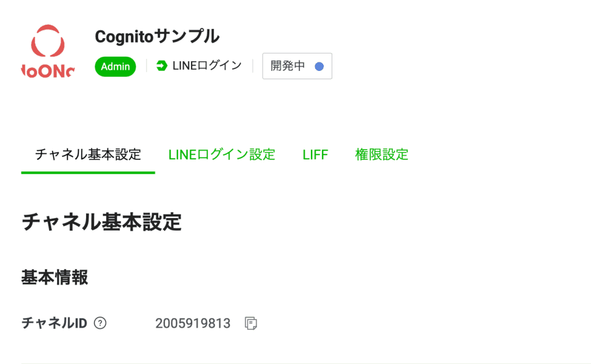Click the green Admin badge

coord(115,66)
